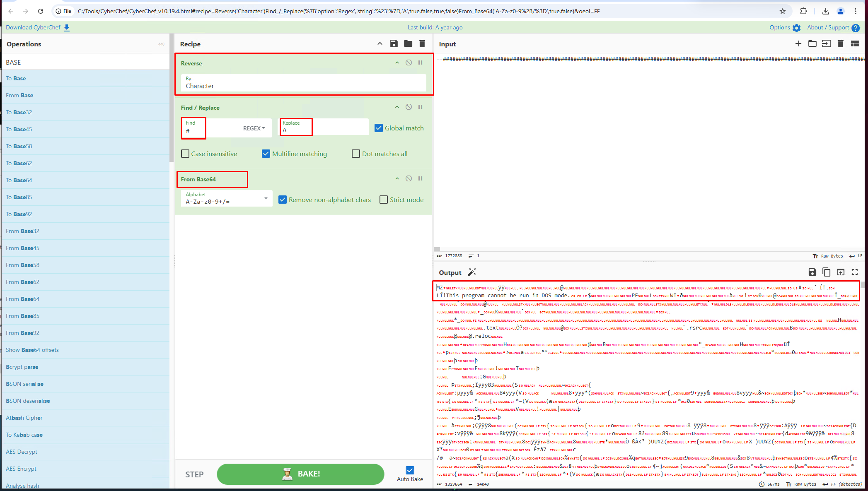Select the To Base32 operation

86,112
